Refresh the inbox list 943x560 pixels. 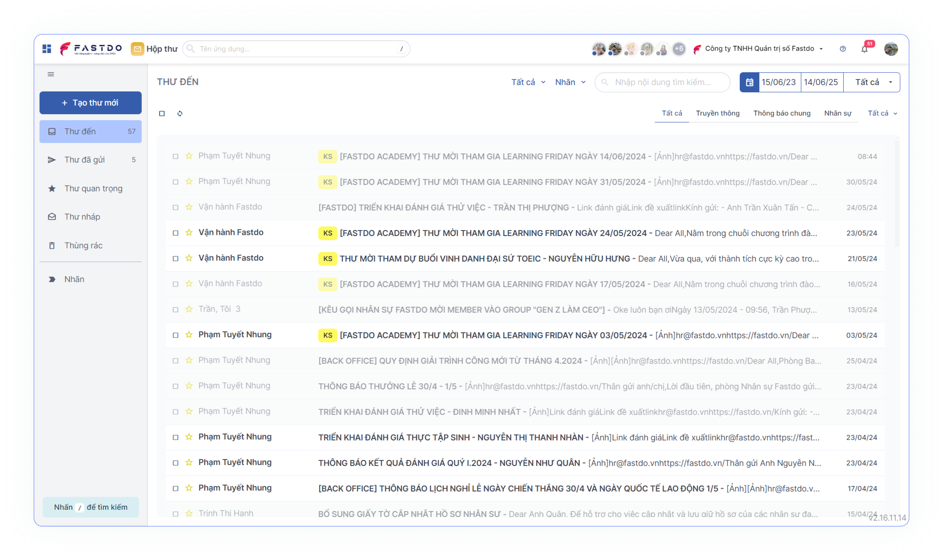point(180,113)
